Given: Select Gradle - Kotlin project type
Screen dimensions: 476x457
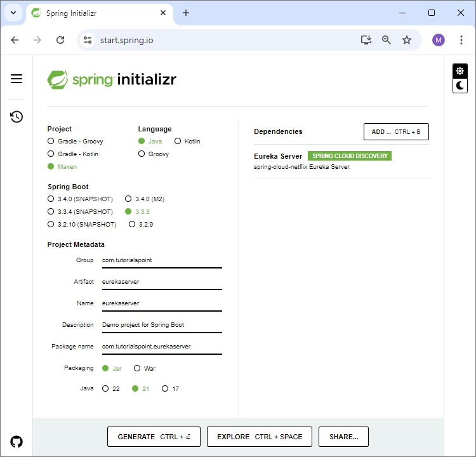Looking at the screenshot, I should pos(73,154).
